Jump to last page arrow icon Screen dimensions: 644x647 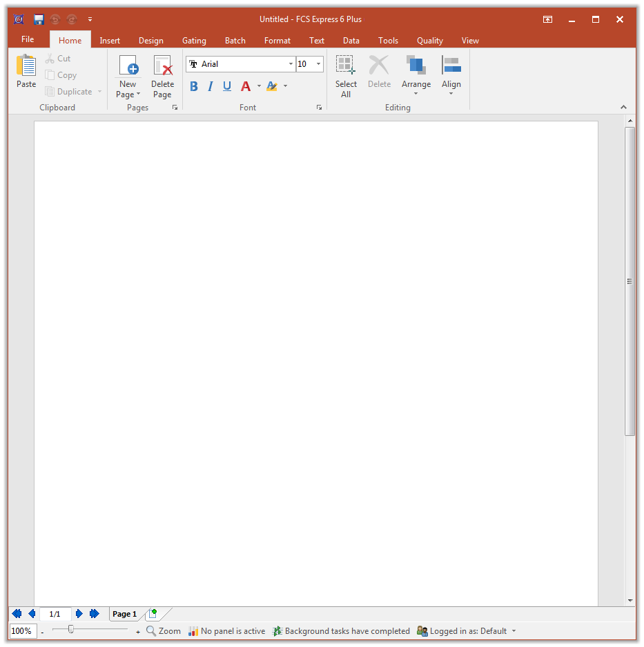pyautogui.click(x=95, y=614)
